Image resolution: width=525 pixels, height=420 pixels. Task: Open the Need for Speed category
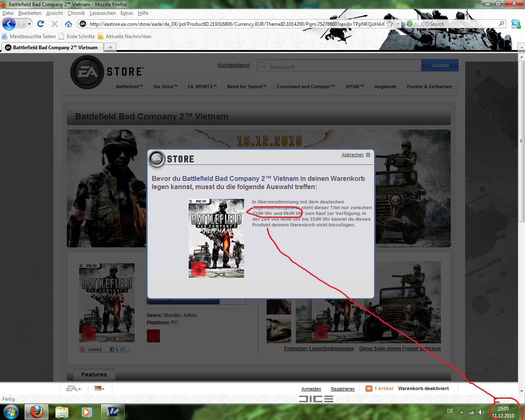tap(247, 87)
